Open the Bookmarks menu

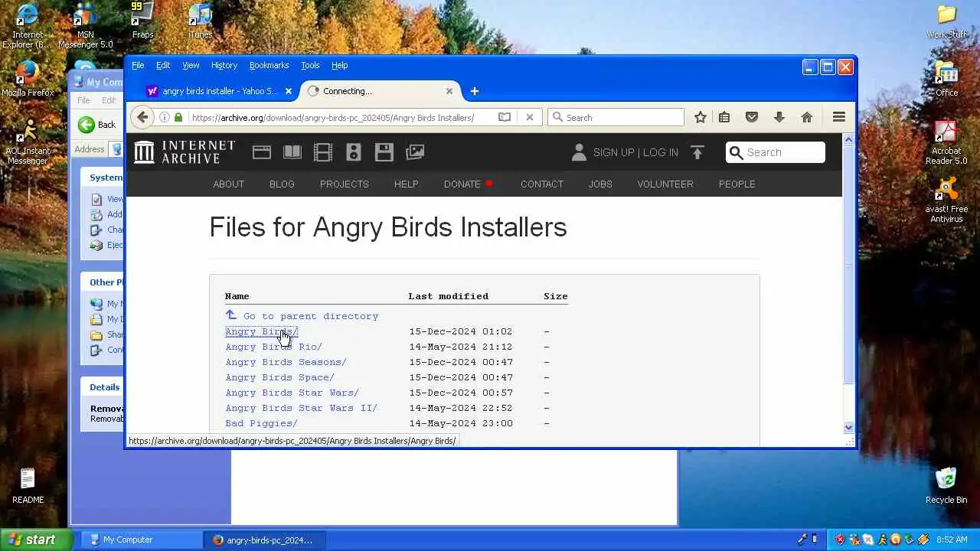[x=269, y=65]
